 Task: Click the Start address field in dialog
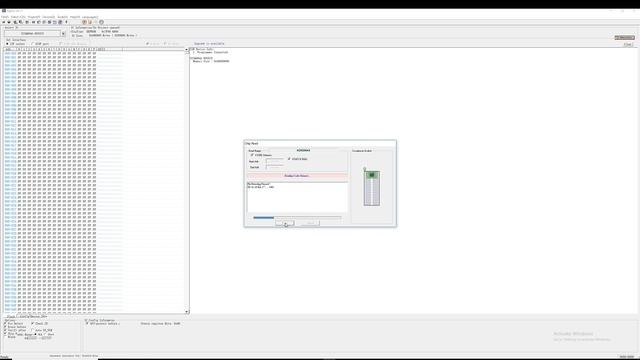point(275,161)
